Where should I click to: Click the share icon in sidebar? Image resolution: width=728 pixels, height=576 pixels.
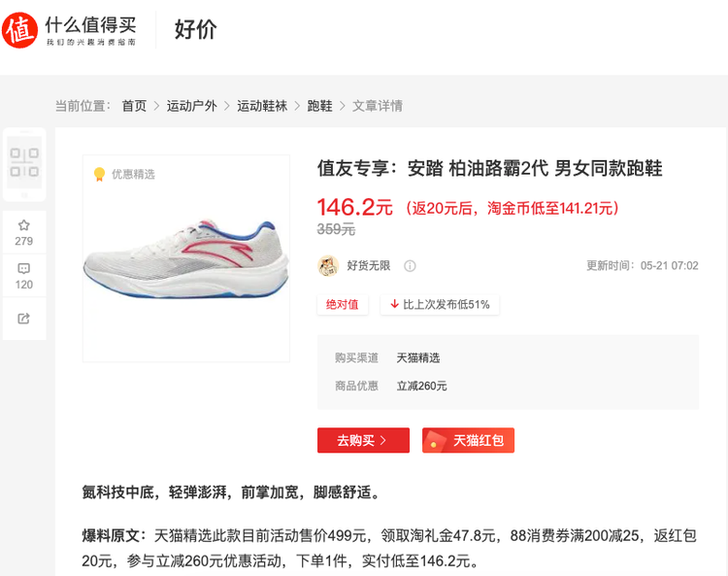point(23,319)
